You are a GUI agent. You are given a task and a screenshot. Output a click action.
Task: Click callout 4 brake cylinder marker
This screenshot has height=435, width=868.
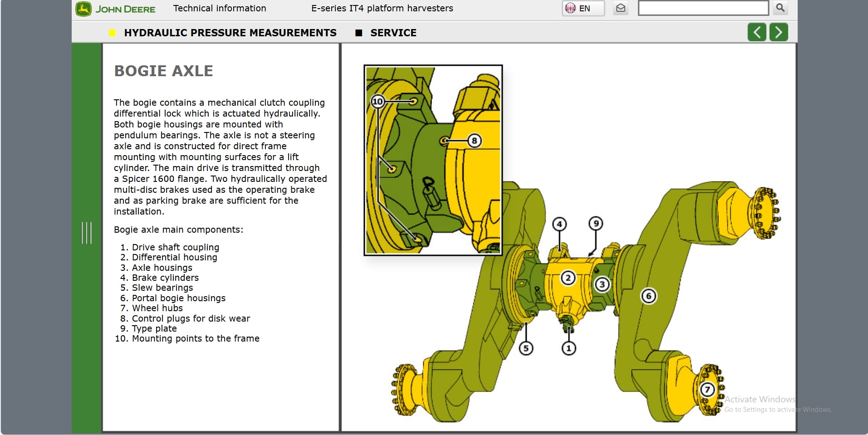tap(559, 223)
